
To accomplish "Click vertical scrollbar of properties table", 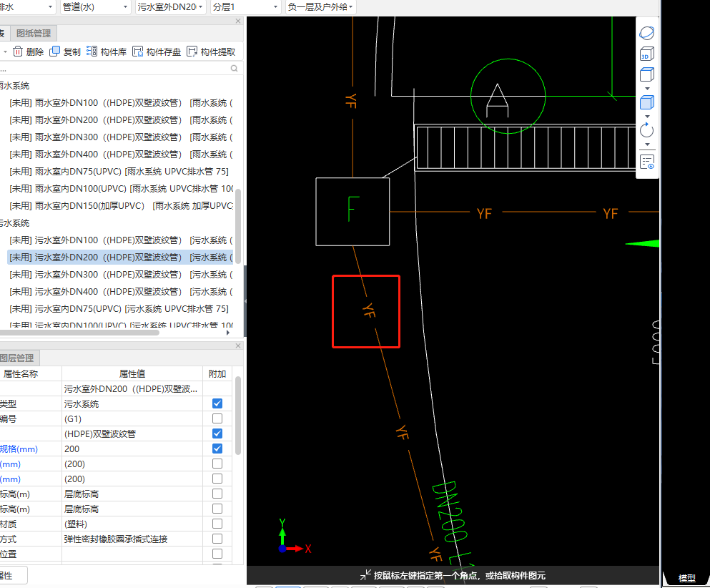I will 238,416.
